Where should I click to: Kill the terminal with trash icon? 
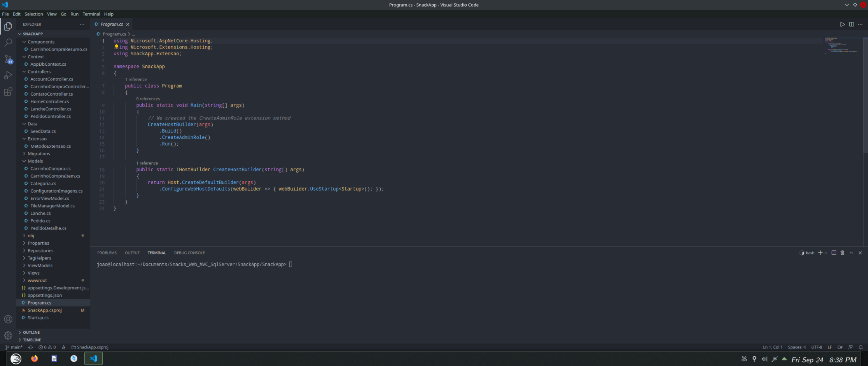[842, 253]
